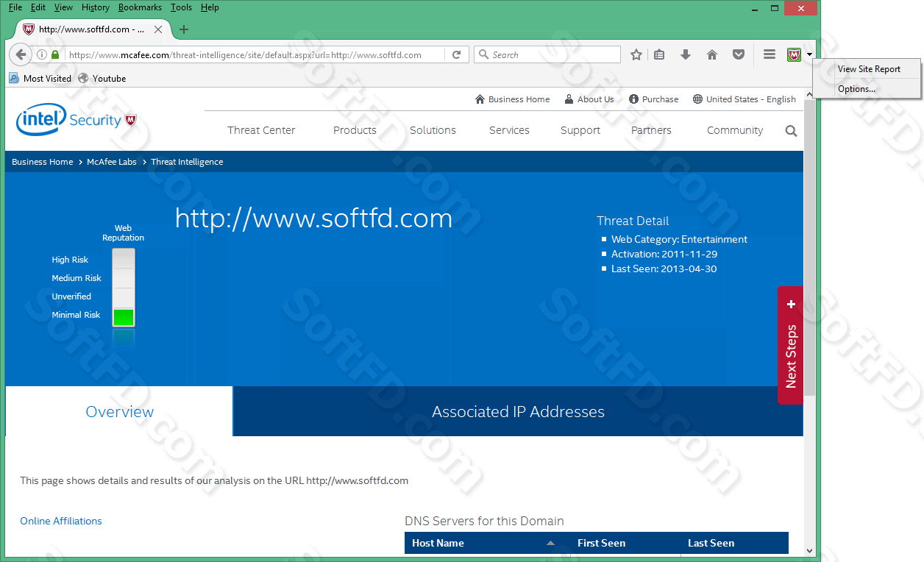924x562 pixels.
Task: Click the URL address bar field
Action: (x=255, y=54)
